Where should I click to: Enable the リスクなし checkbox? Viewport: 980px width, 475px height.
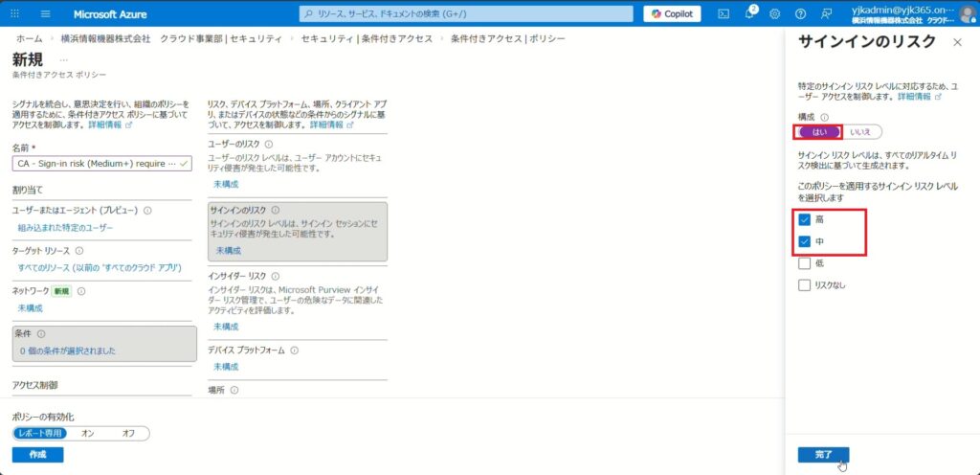coord(805,284)
